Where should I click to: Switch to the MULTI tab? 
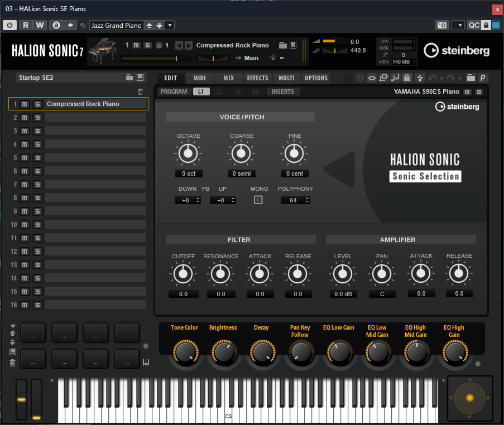click(x=286, y=78)
